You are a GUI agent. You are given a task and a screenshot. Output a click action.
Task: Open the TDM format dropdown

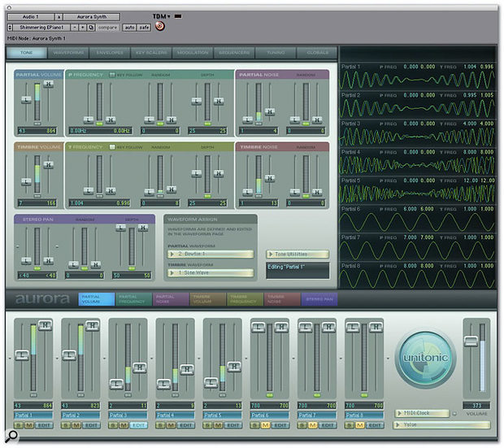tap(161, 16)
